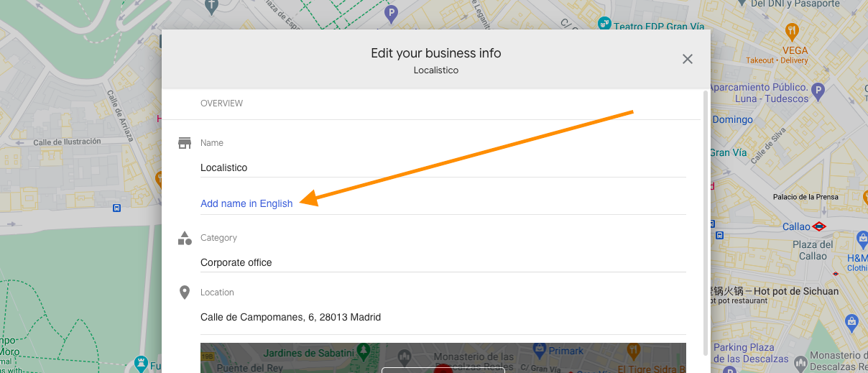Viewport: 868px width, 373px height.
Task: Click the Hot pot de Sichuan label
Action: coord(775,291)
